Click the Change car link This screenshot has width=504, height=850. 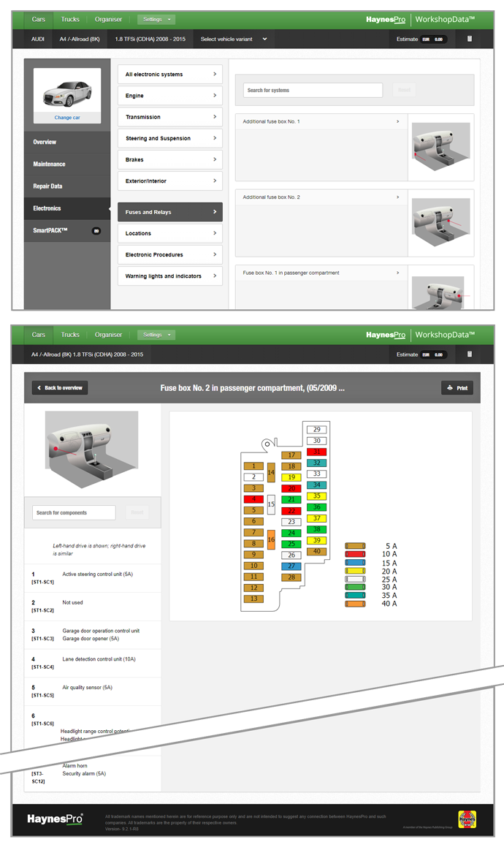click(67, 117)
